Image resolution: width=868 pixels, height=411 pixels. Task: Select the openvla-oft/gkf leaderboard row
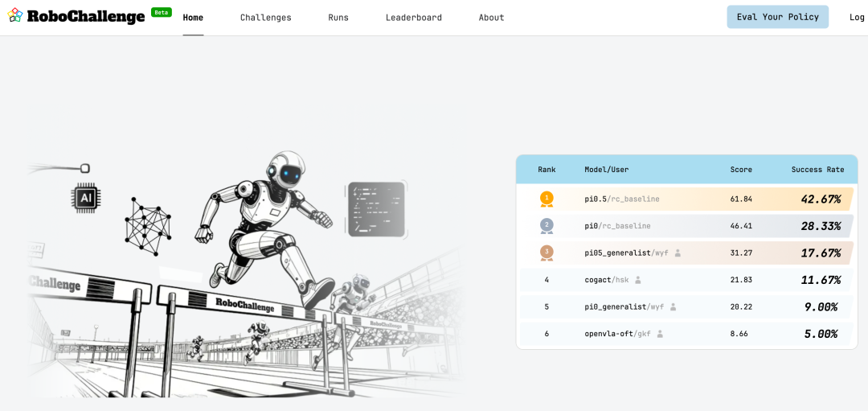click(686, 334)
